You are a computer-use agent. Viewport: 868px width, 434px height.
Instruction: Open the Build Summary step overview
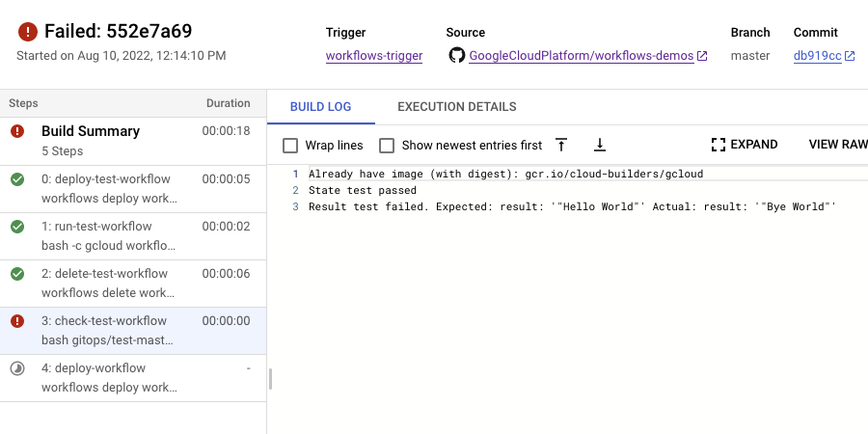click(x=91, y=131)
